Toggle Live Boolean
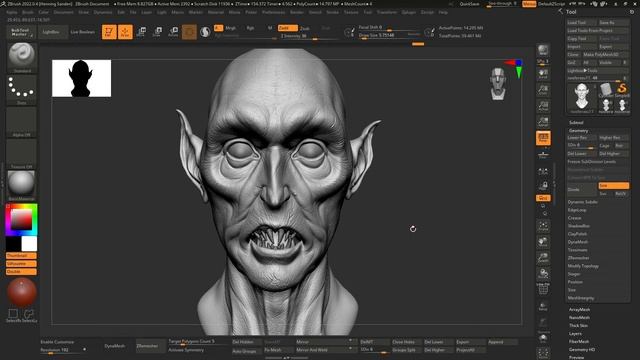Viewport: 640px width, 360px height. click(82, 32)
